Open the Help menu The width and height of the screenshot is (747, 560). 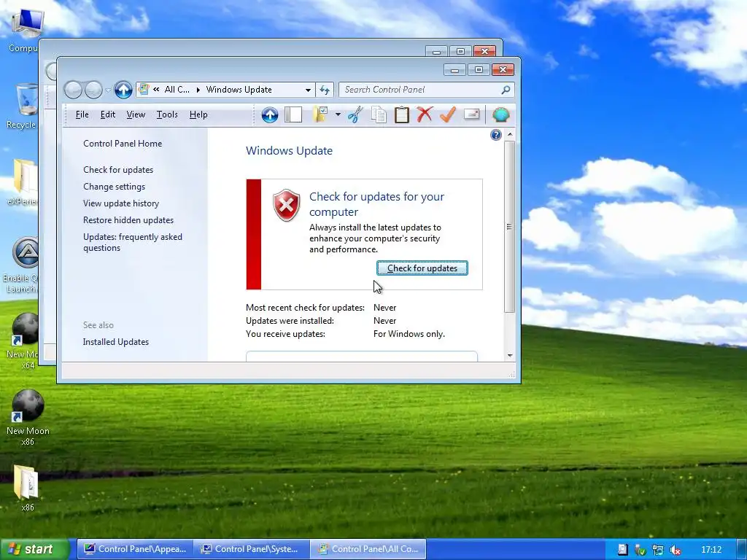click(x=198, y=114)
